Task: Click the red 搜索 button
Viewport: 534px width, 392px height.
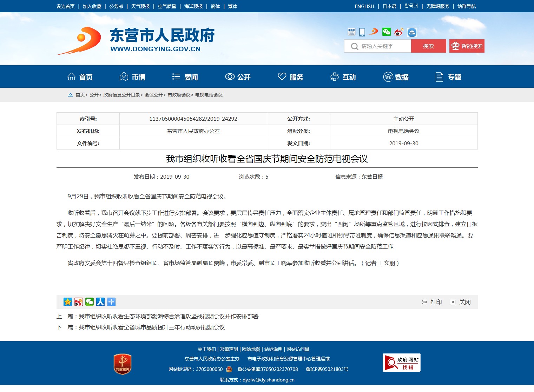Action: tap(428, 46)
